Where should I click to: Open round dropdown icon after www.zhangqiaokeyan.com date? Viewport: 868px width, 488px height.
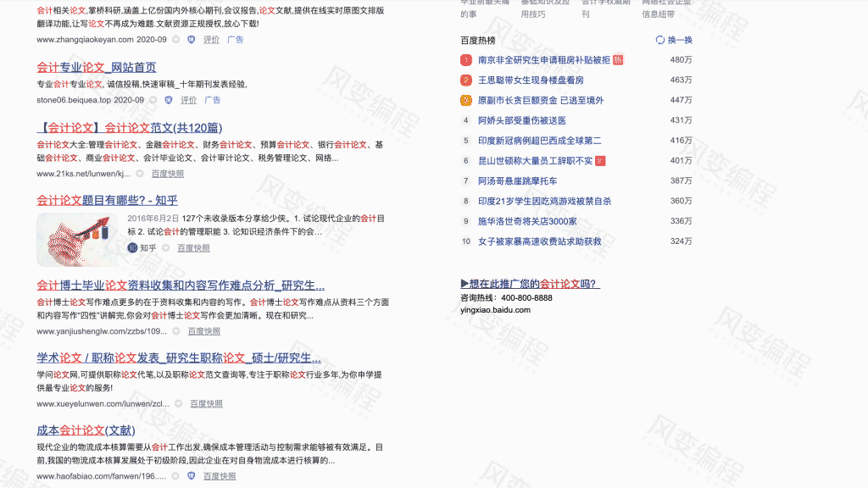pos(176,39)
